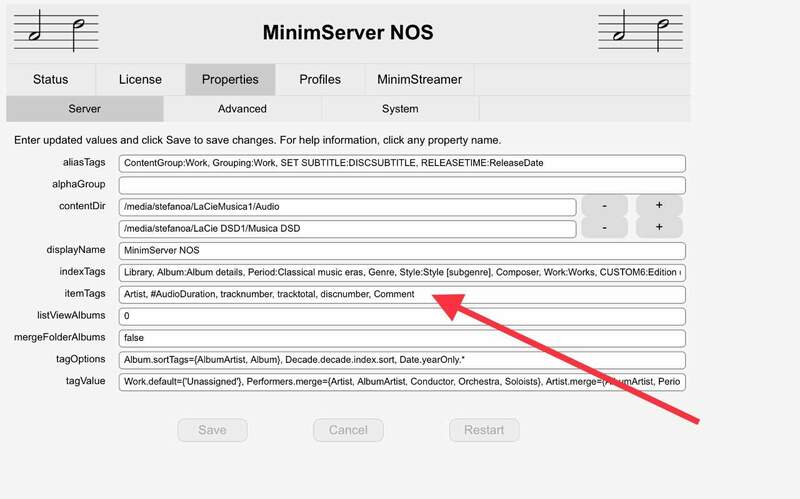Click the music notes logo at top right
Viewport: 800px width, 499px height.
[x=642, y=32]
